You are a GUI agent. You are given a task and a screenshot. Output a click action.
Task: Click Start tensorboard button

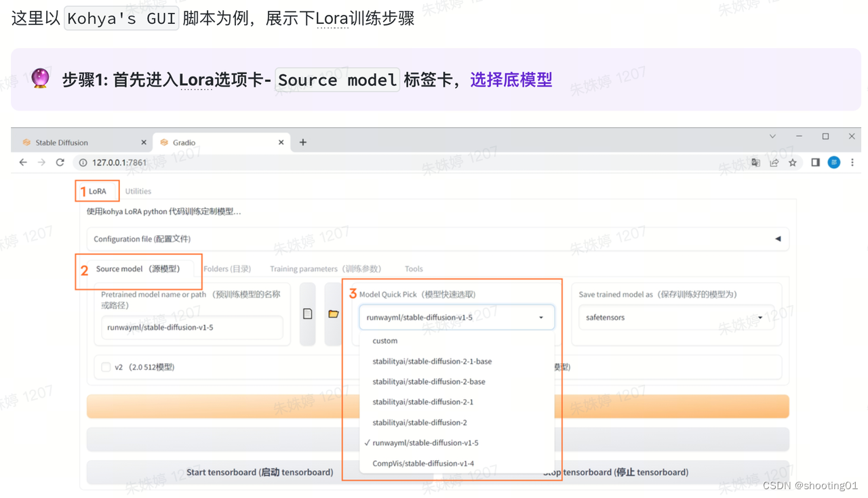click(260, 472)
